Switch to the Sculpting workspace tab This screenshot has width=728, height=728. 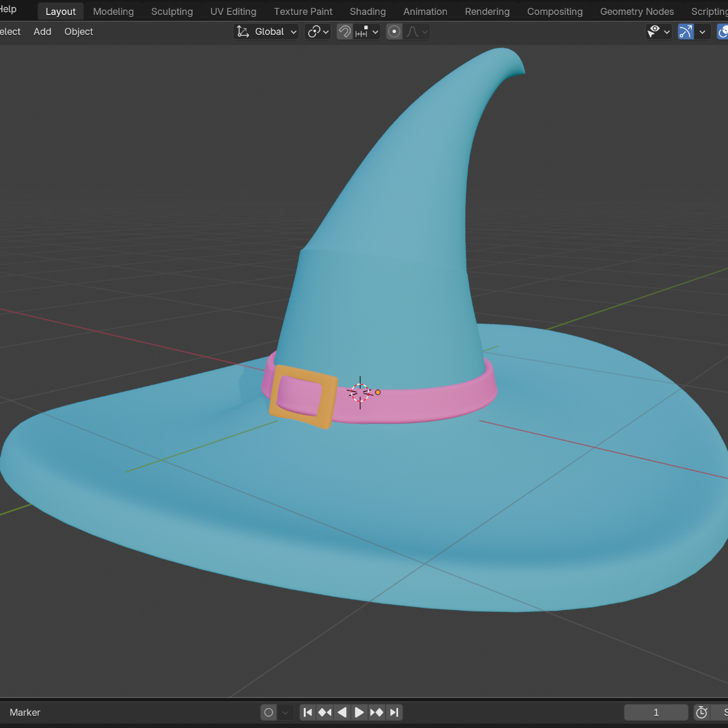pyautogui.click(x=172, y=12)
